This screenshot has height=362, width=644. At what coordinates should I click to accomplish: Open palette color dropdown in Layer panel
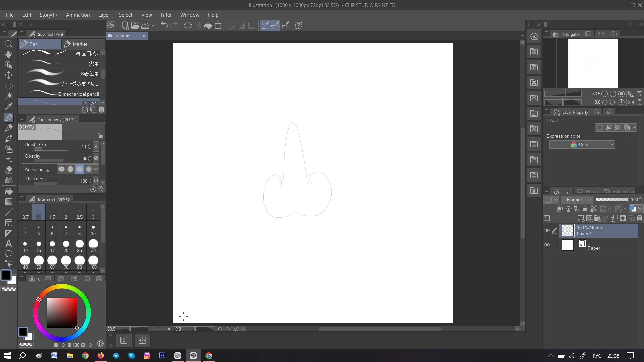pyautogui.click(x=636, y=209)
